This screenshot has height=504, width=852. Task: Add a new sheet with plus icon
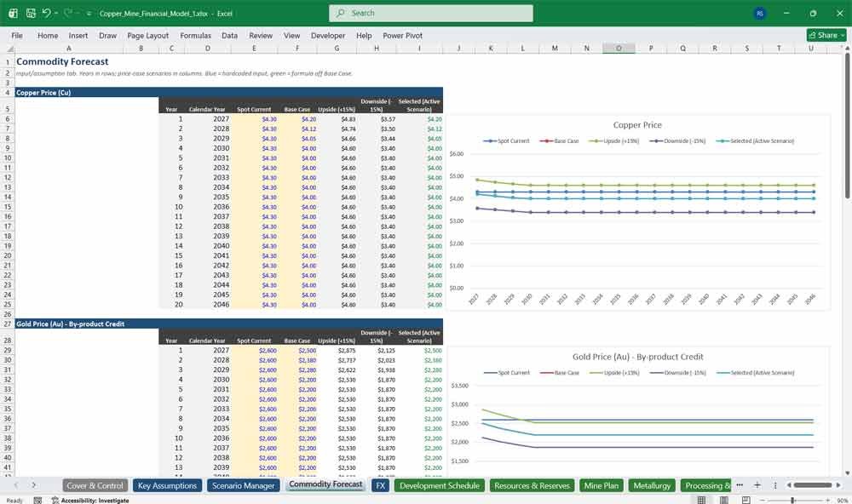point(757,485)
